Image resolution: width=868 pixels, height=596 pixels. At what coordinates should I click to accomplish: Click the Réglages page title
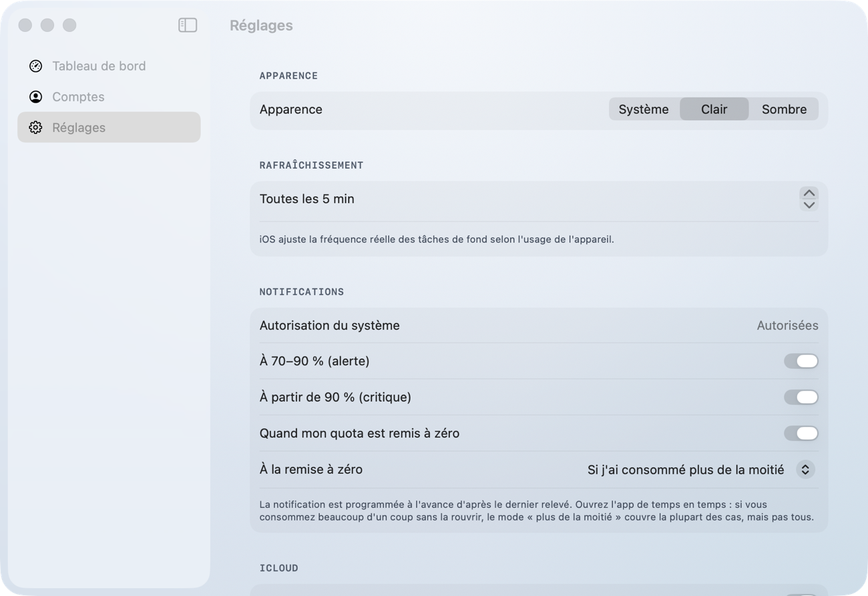(261, 25)
